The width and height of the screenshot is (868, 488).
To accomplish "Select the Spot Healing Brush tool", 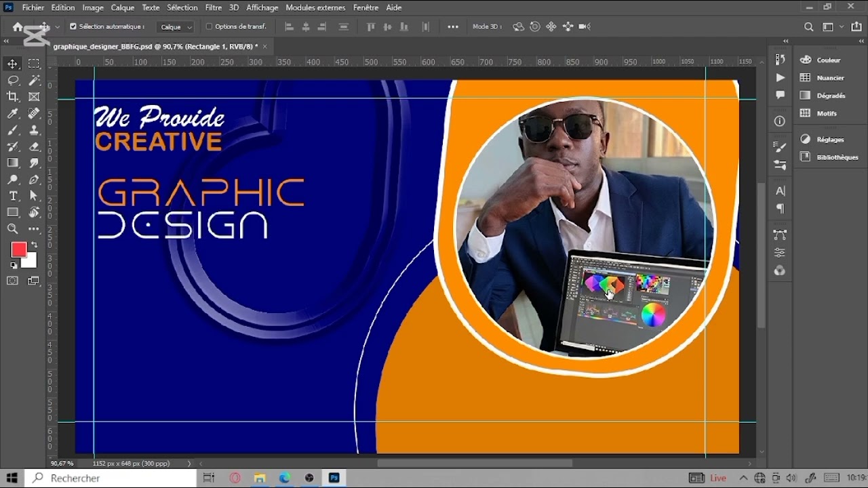I will coord(34,113).
